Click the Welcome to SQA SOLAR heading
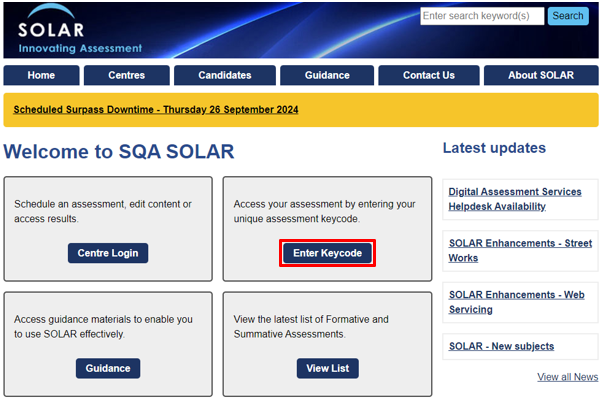 click(x=119, y=151)
